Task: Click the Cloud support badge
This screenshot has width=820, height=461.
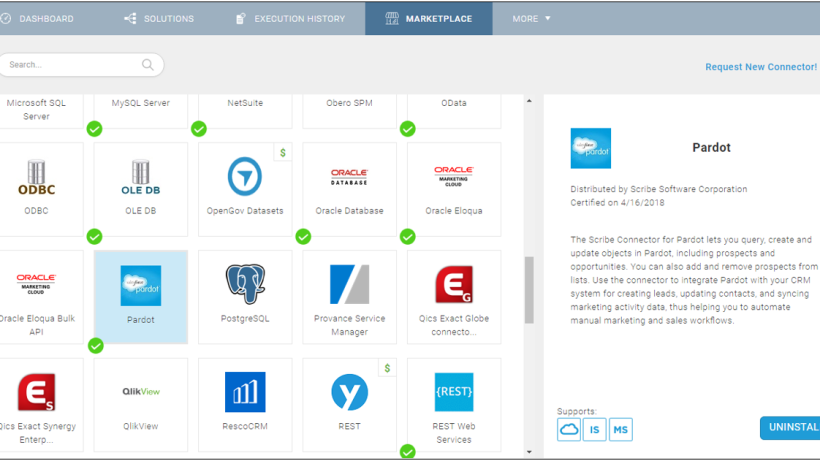Action: tap(568, 430)
